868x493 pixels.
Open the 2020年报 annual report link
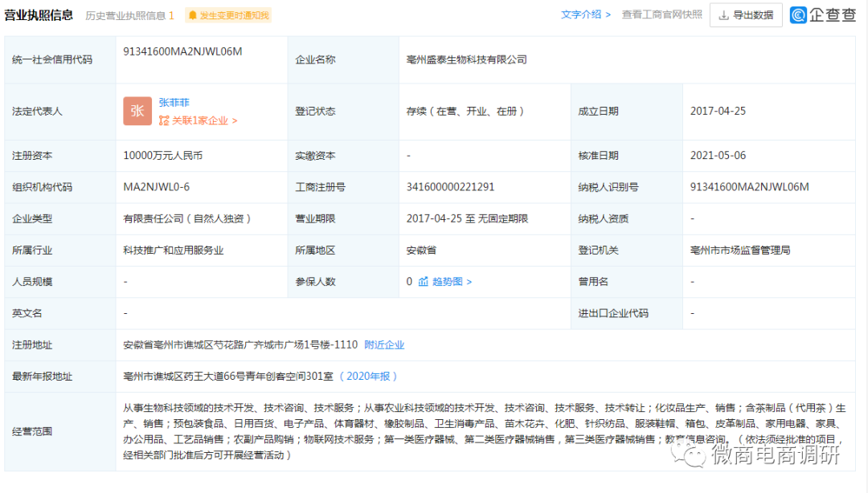370,375
